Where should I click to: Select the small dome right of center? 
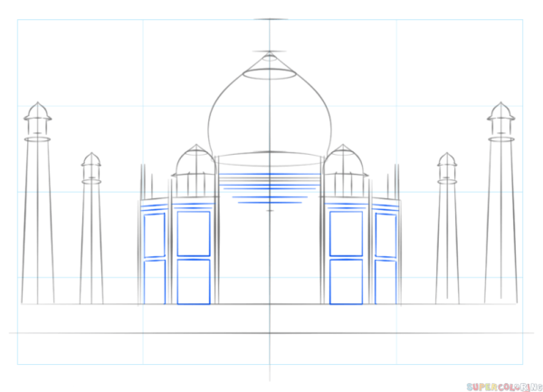pos(347,163)
